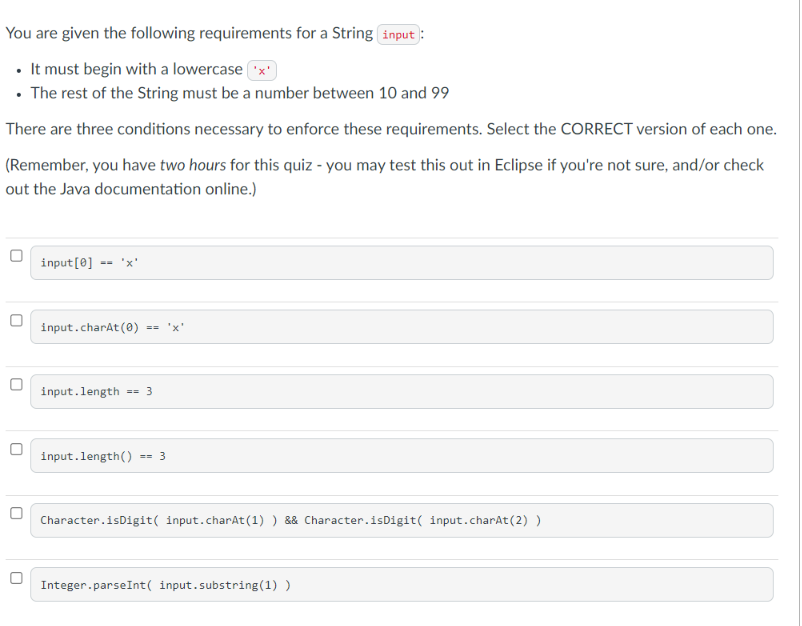Screen dimensions: 802x626
Task: Click the inline 'x' code badge
Action: (x=262, y=69)
